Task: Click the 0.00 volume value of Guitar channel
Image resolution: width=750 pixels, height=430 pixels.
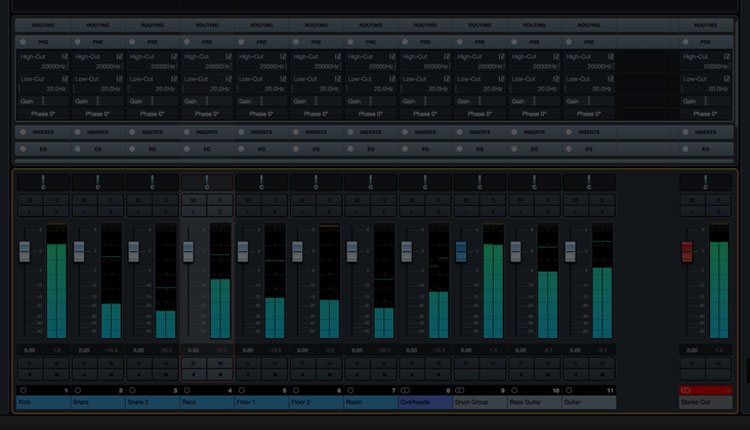Action: click(575, 350)
